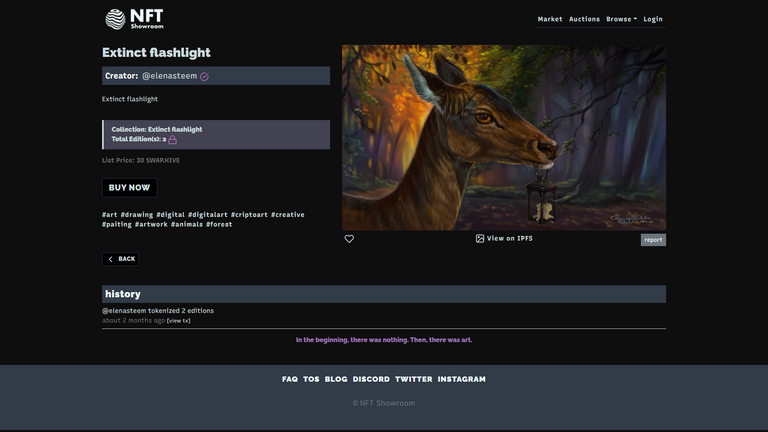768x432 pixels.
Task: Open the Extinct flashlight collection link
Action: pyautogui.click(x=175, y=129)
